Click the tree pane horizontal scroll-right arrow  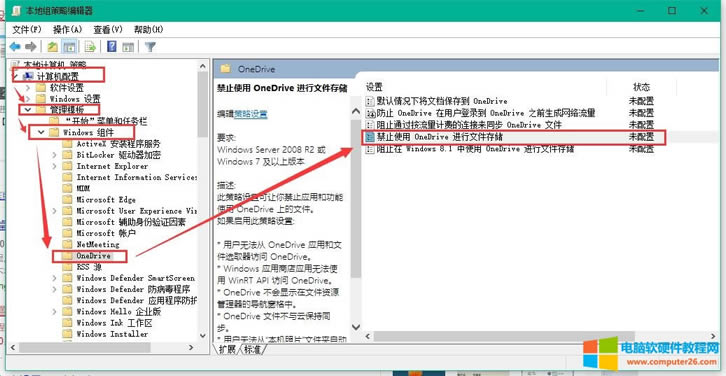[x=191, y=347]
